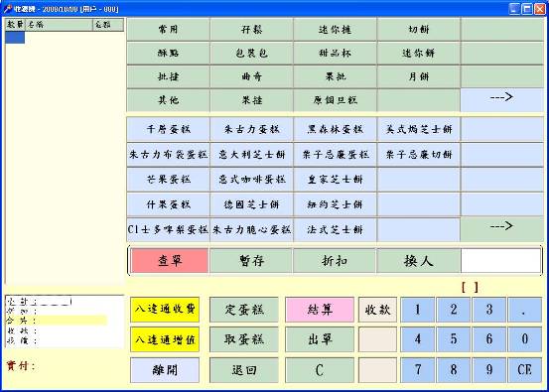Click the 收款 payment button

(377, 310)
